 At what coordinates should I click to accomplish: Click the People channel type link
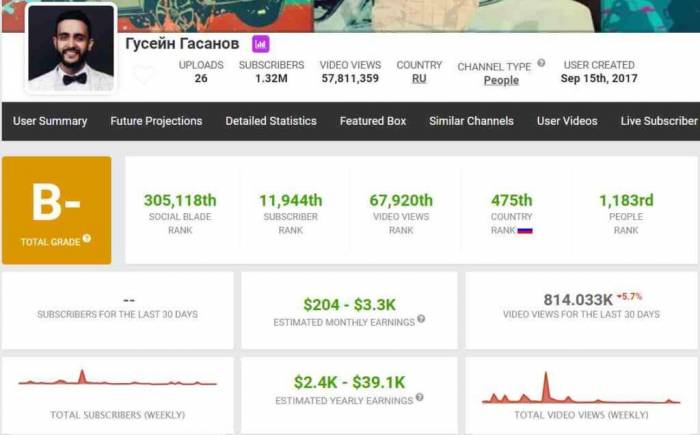pyautogui.click(x=501, y=81)
